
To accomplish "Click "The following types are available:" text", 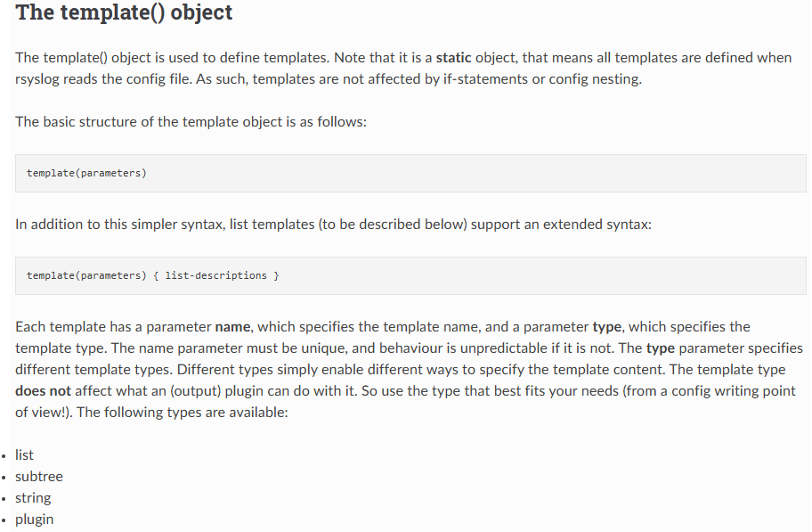I will (x=182, y=413).
